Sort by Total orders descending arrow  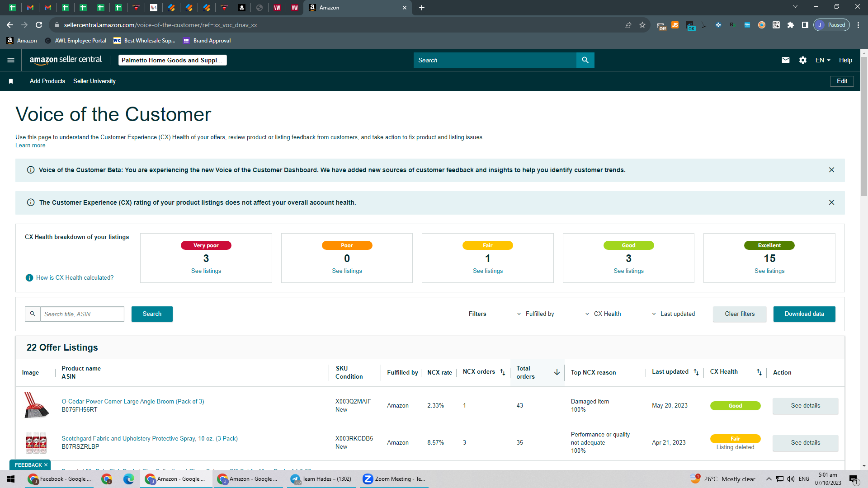tap(557, 372)
